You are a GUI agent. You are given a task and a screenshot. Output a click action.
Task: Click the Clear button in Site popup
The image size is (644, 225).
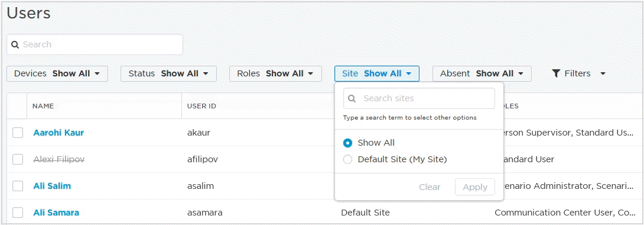point(430,187)
